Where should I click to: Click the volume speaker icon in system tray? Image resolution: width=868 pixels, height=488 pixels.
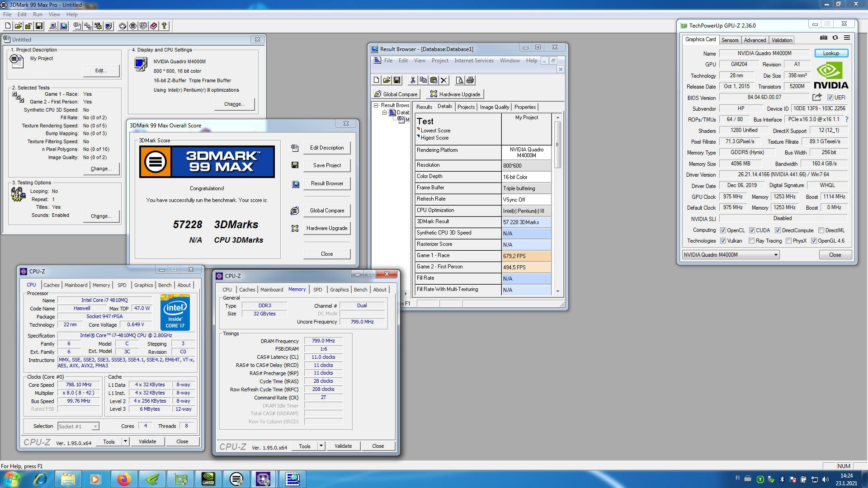tap(825, 479)
